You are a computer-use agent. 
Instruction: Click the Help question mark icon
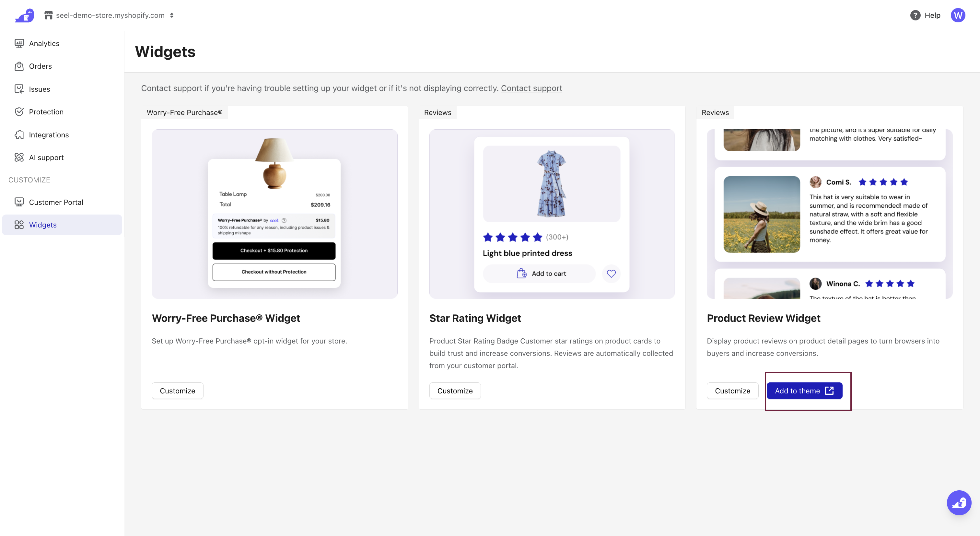click(915, 15)
